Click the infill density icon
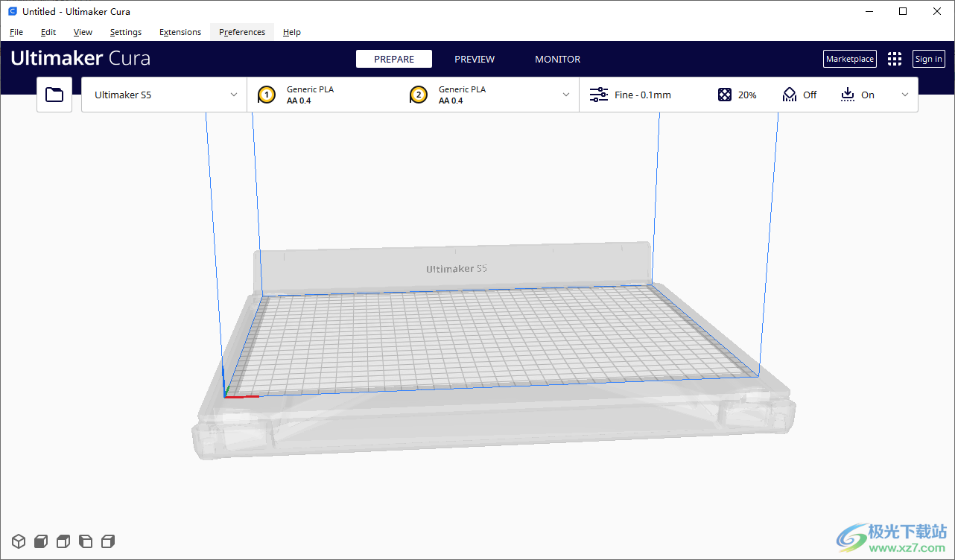 click(725, 95)
